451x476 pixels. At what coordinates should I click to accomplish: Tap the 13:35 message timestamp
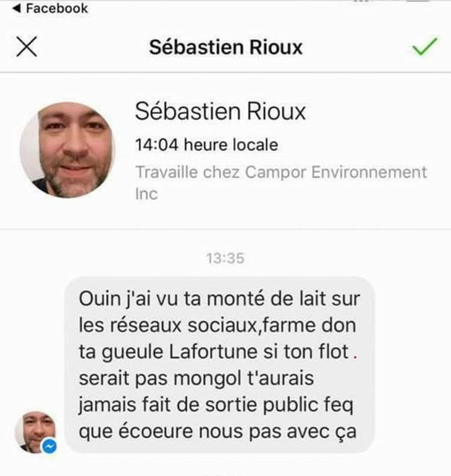225,259
